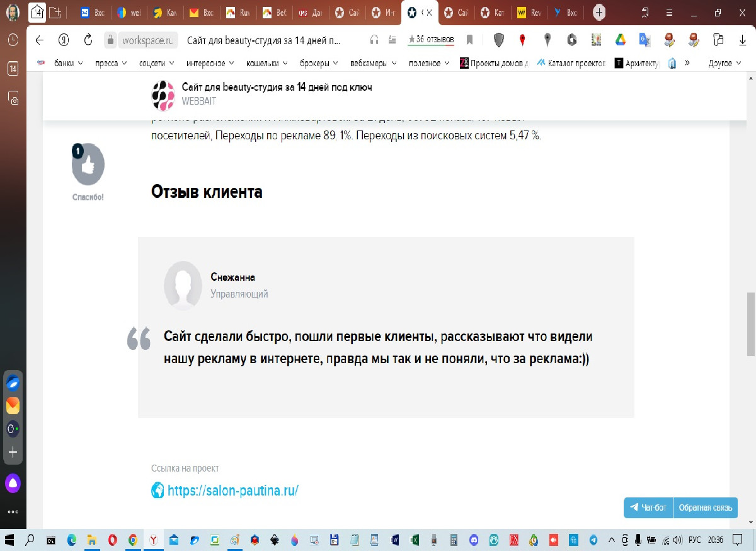The width and height of the screenshot is (756, 551).
Task: Click the page title text in the address bar
Action: [x=264, y=40]
